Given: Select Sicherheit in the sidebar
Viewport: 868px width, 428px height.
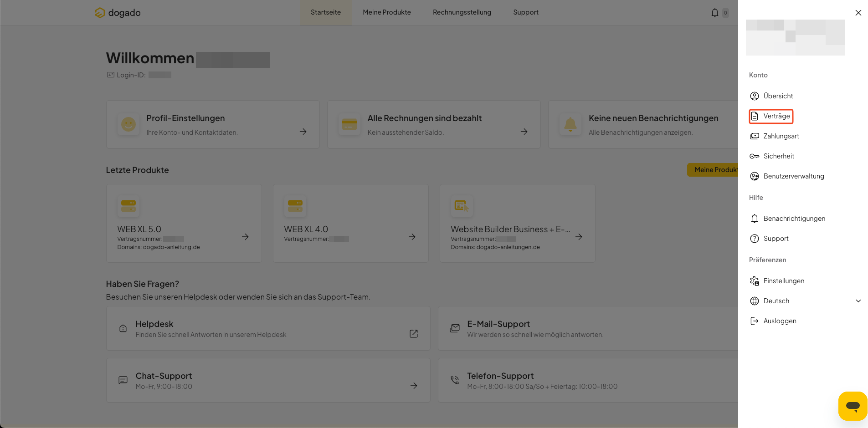Looking at the screenshot, I should tap(779, 156).
